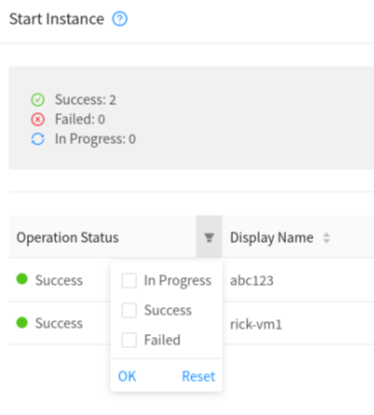374x415 pixels.
Task: Open the Start Instance help icon
Action: (120, 19)
